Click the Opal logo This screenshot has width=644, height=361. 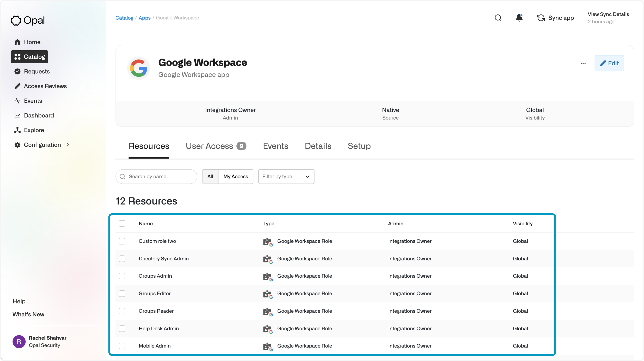tap(28, 20)
